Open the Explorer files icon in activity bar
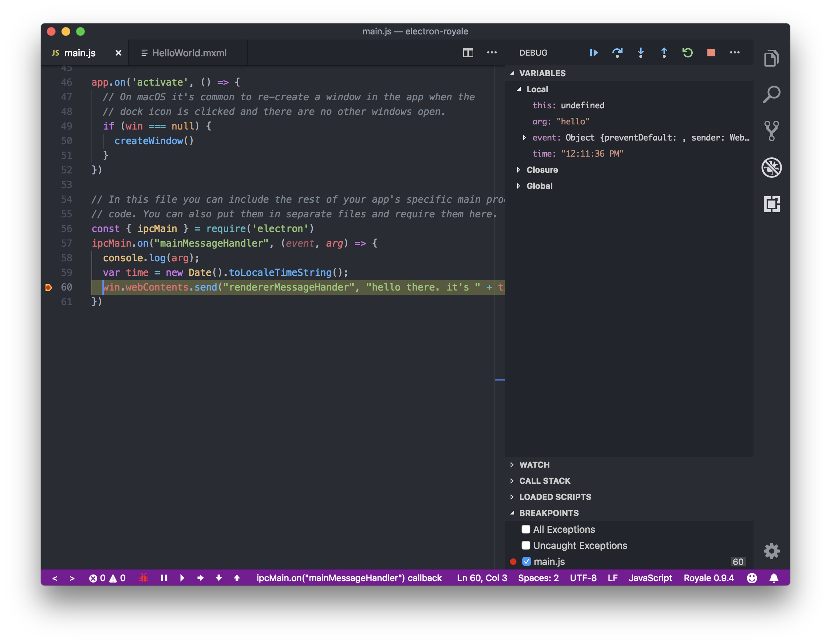The image size is (831, 644). pos(772,58)
